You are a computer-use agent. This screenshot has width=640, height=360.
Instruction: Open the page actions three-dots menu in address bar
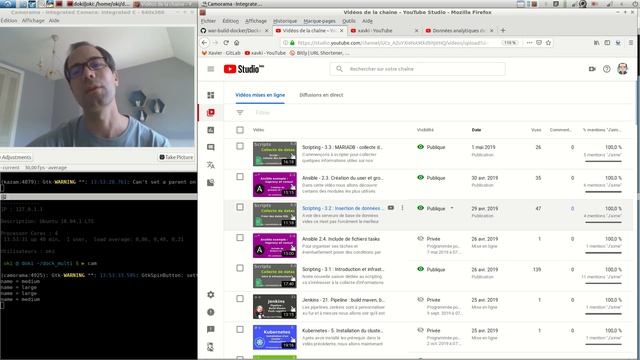[x=529, y=42]
